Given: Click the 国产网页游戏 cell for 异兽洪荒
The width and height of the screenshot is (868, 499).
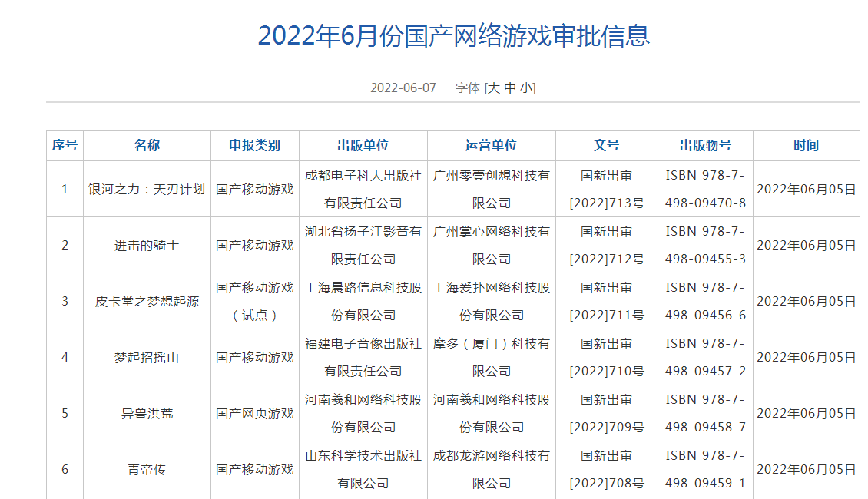Looking at the screenshot, I should click(254, 413).
